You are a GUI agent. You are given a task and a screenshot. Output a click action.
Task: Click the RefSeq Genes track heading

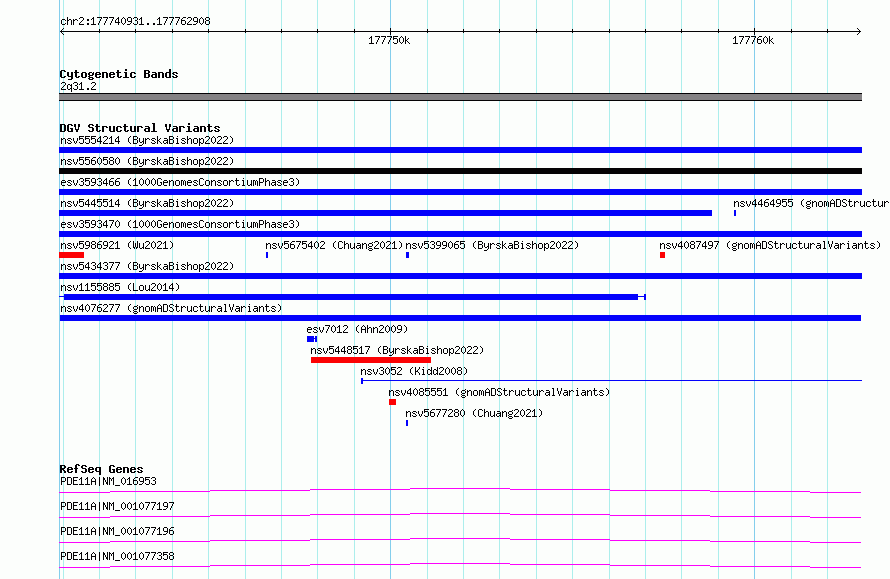pos(101,469)
